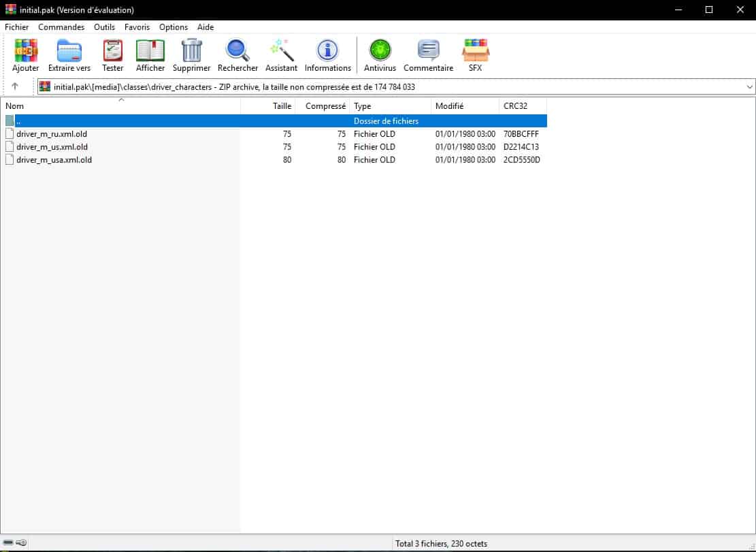The height and width of the screenshot is (552, 756).
Task: Create SFX self-extracting archive
Action: pos(475,54)
